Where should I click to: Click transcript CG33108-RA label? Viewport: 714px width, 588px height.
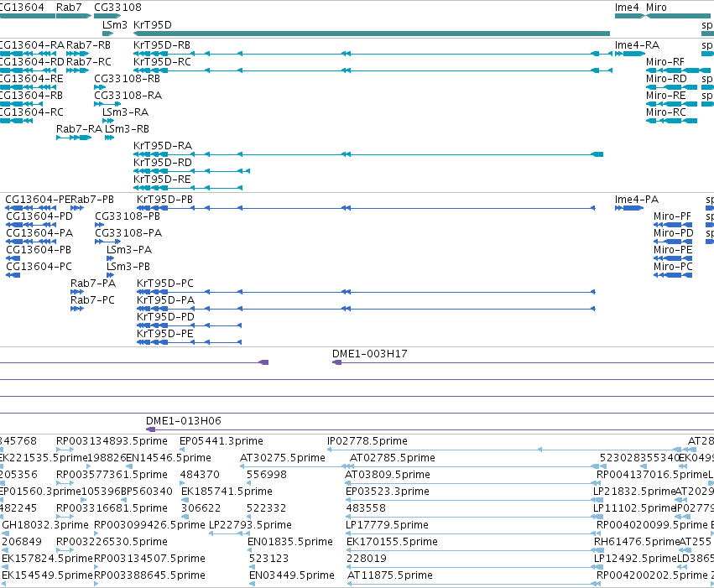(128, 96)
